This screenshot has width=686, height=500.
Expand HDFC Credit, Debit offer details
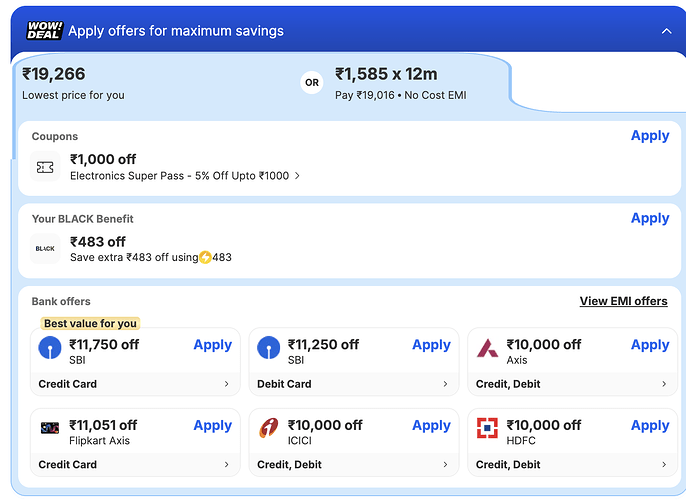click(664, 464)
